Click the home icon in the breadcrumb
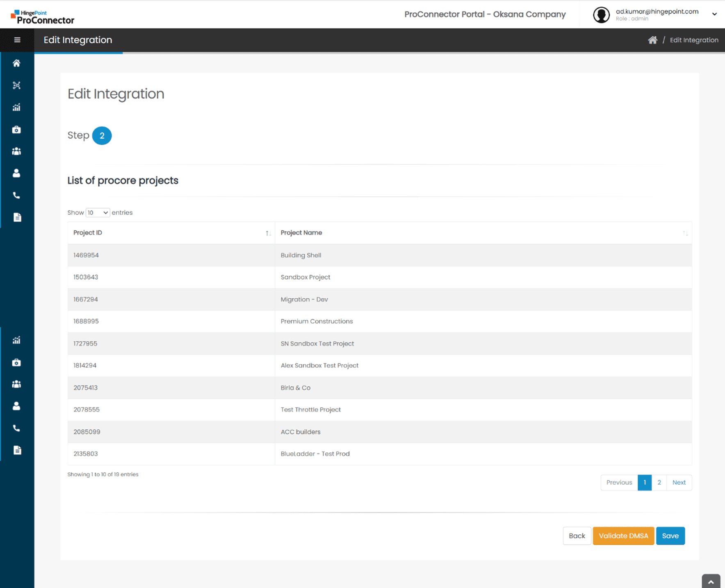 [652, 39]
